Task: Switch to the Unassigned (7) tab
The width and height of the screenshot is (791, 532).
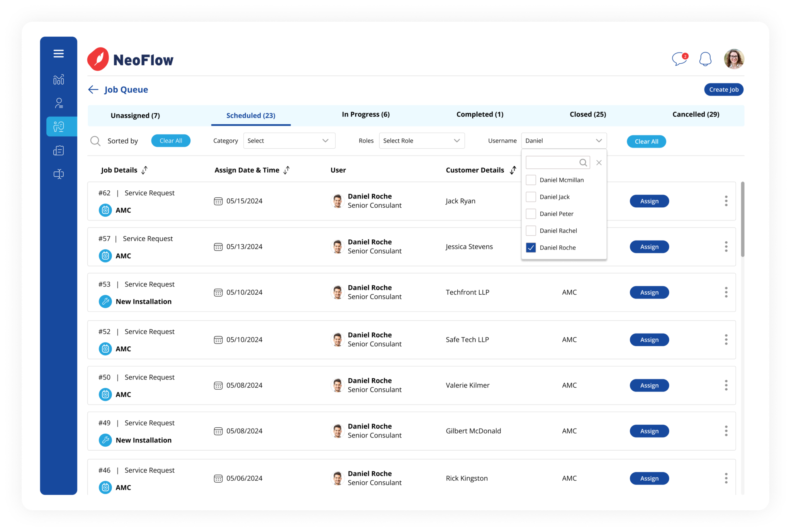Action: coord(135,115)
